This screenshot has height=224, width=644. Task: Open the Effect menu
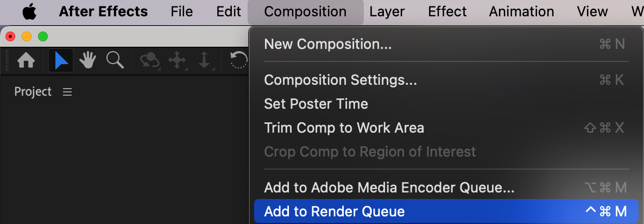pyautogui.click(x=447, y=11)
